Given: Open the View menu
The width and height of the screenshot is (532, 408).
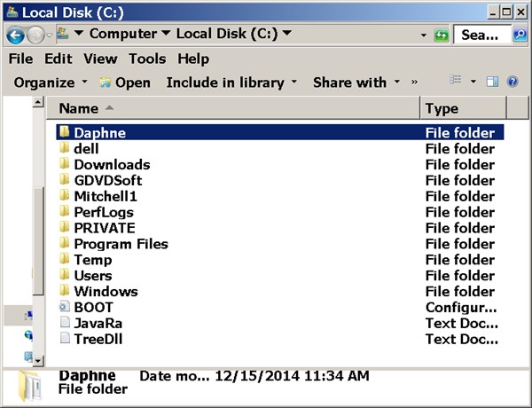Looking at the screenshot, I should pos(100,59).
